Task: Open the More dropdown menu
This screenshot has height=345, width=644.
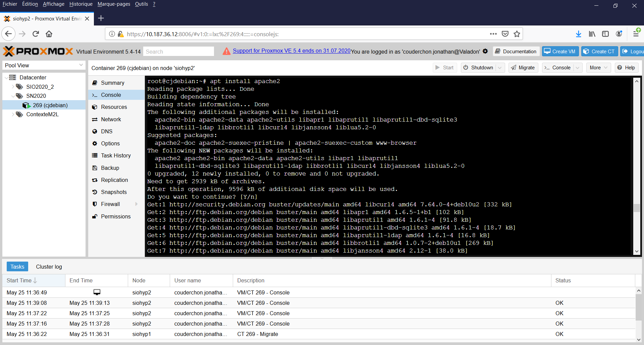Action: click(x=599, y=68)
